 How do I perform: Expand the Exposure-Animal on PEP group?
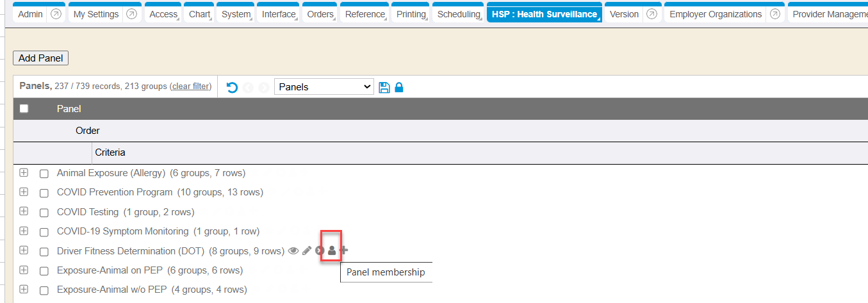click(24, 270)
